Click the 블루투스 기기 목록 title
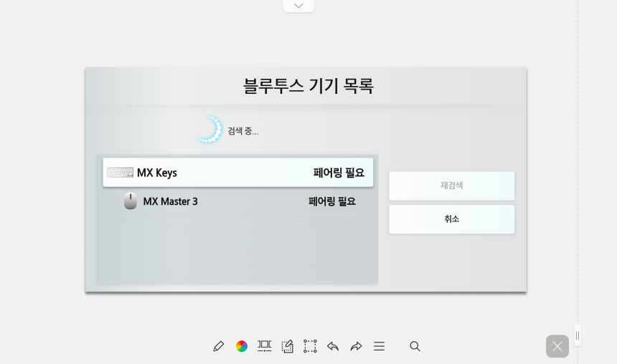The height and width of the screenshot is (364, 617). [x=308, y=86]
